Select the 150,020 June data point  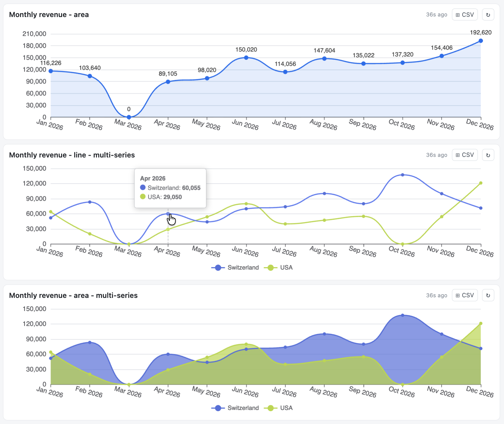[246, 58]
